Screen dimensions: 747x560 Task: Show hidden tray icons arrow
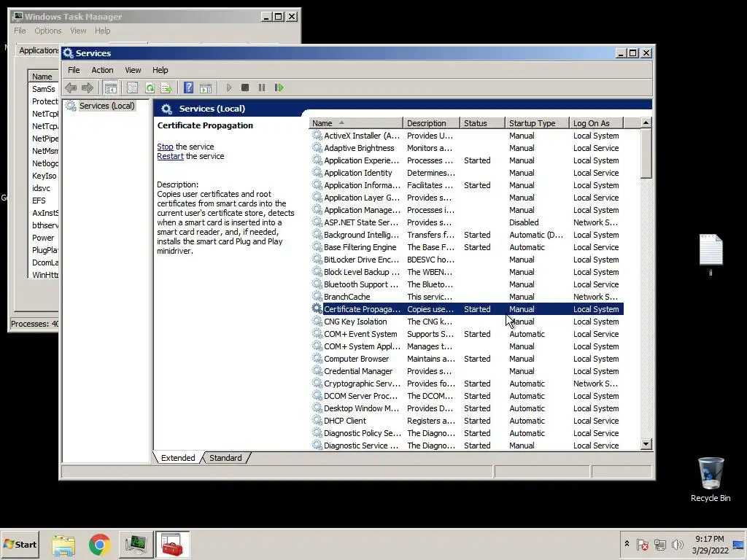(627, 544)
